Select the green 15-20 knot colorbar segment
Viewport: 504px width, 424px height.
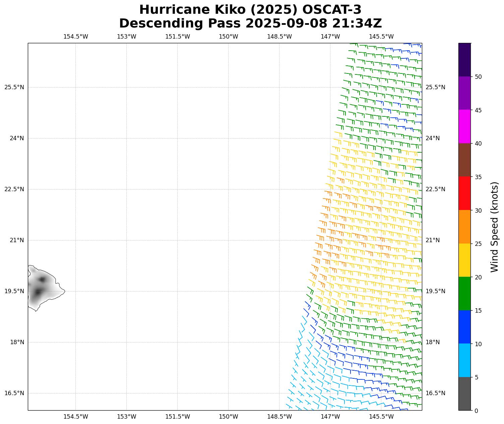(x=464, y=294)
